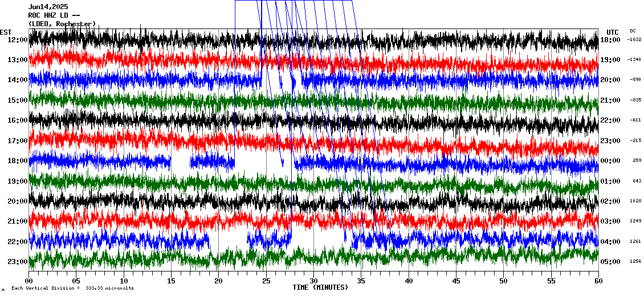Click the 00:00 UTC row label
Screen dimensions: 644x296
tap(610, 161)
